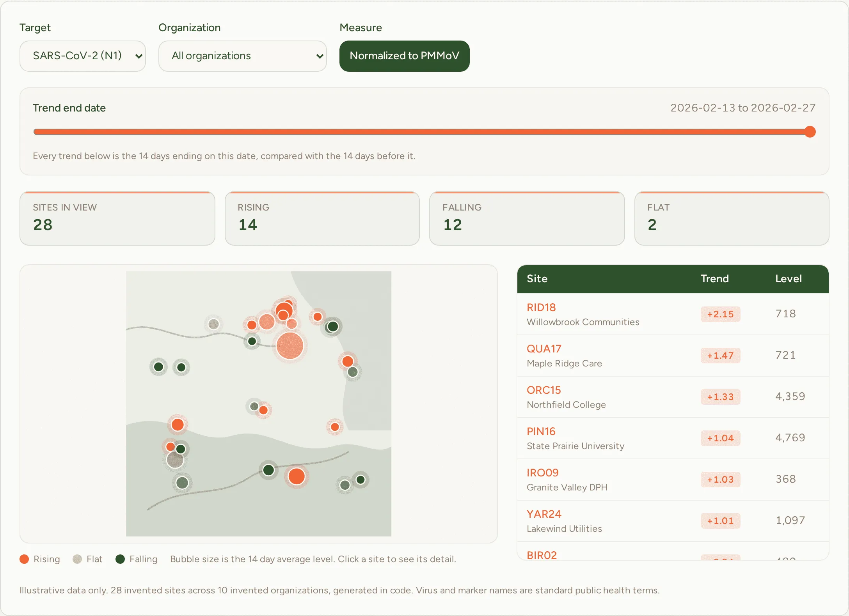Click the Rising legend orange dot
Viewport: 849px width, 616px height.
(24, 559)
